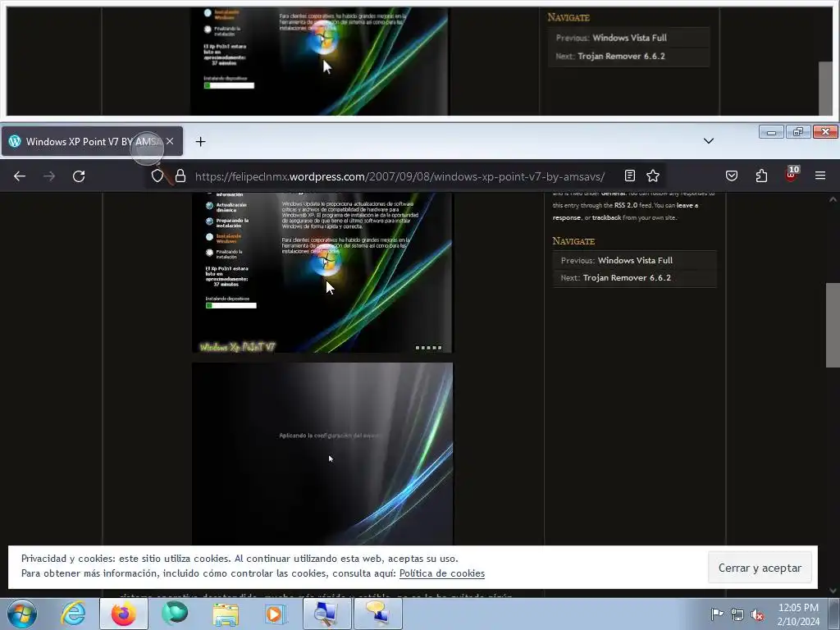840x630 pixels.
Task: Click the Aplicando la configuración screenshot image
Action: click(322, 454)
